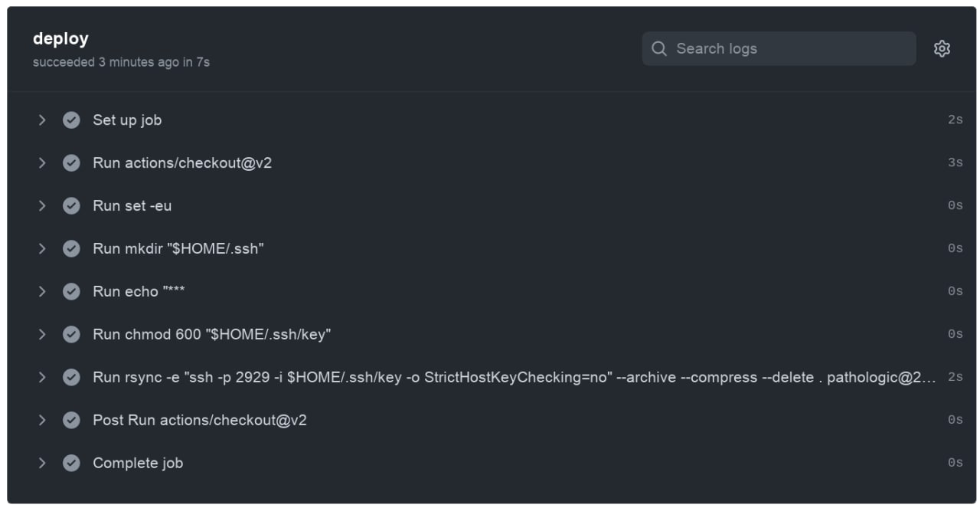Expand the rsync step log chevron
The height and width of the screenshot is (508, 980).
[42, 377]
